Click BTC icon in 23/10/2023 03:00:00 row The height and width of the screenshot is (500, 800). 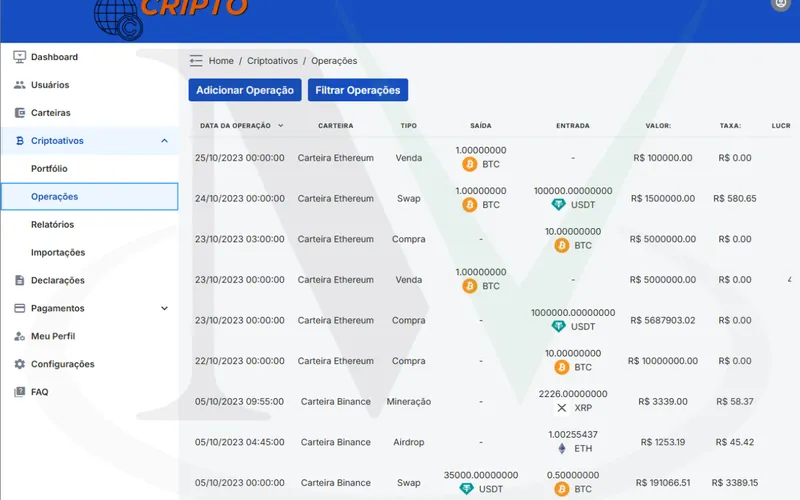(562, 245)
